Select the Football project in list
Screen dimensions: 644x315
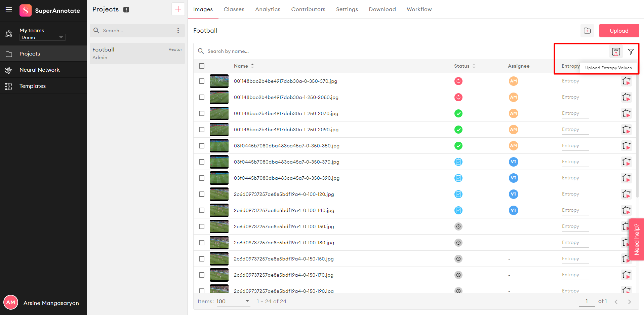pyautogui.click(x=137, y=54)
